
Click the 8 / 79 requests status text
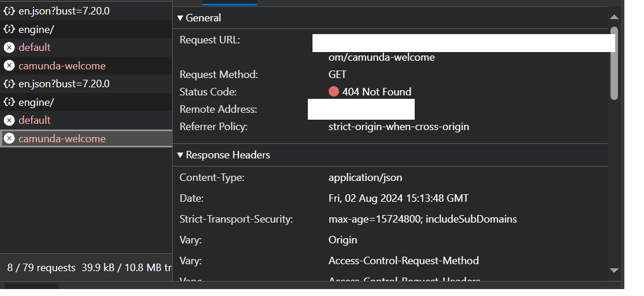(41, 268)
